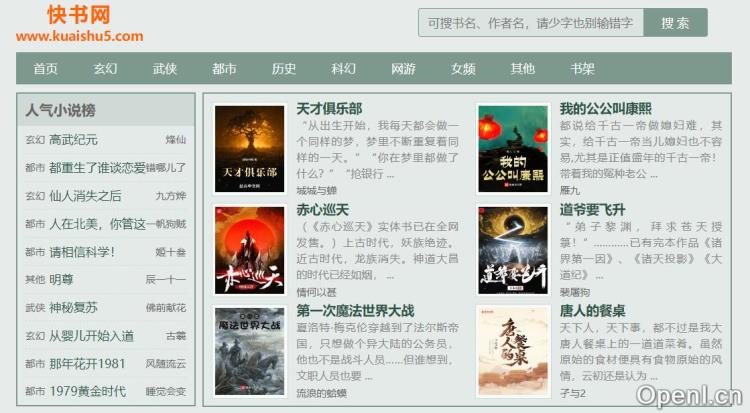The height and width of the screenshot is (413, 750).
Task: Open the 赤心巡天 book cover image
Action: (249, 250)
